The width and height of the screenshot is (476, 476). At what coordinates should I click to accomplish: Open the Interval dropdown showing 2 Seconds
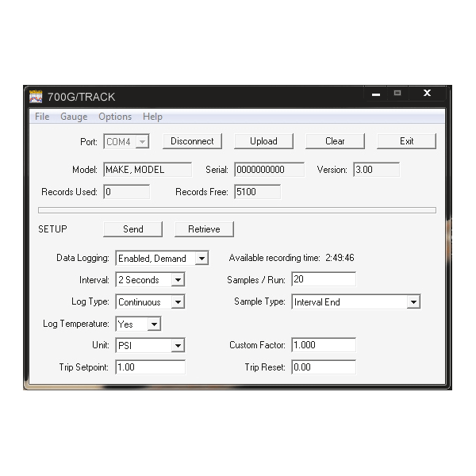(x=150, y=279)
